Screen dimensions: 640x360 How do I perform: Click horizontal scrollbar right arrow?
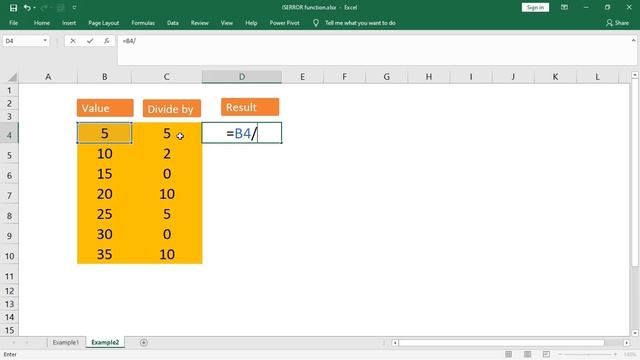(627, 342)
